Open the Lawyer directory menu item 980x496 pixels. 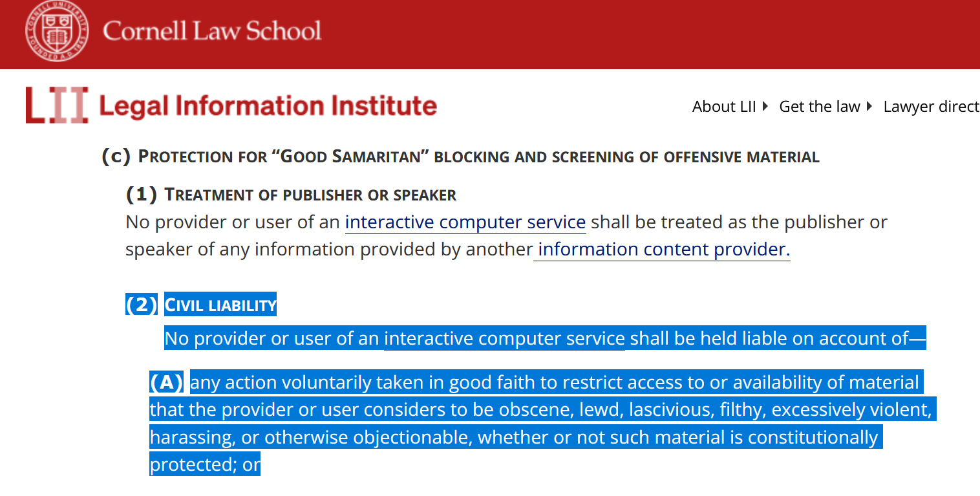[932, 107]
